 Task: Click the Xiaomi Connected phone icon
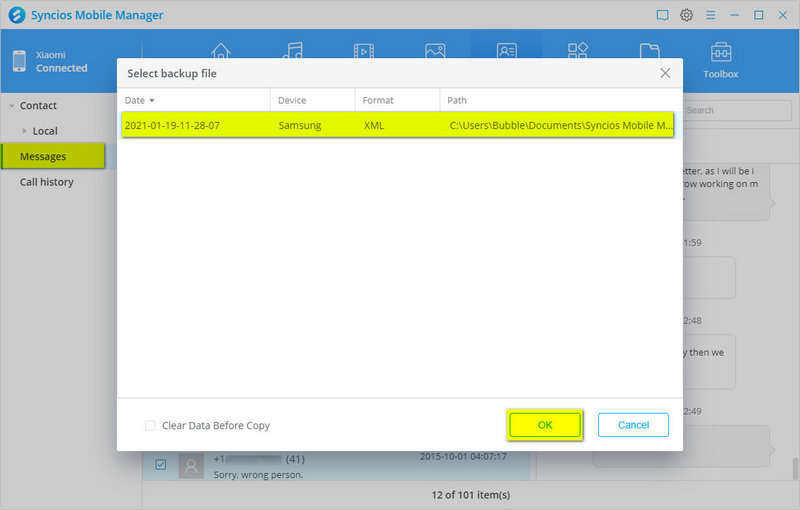point(19,61)
